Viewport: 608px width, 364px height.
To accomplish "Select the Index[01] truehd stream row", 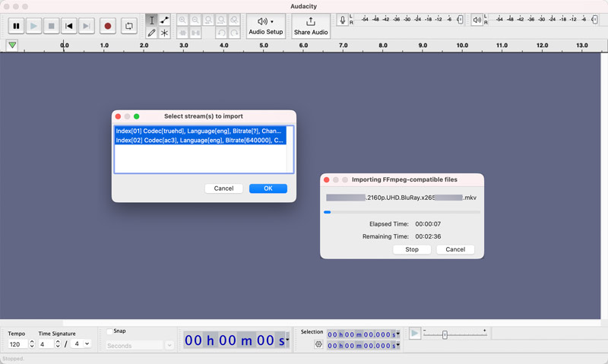I will coord(200,131).
